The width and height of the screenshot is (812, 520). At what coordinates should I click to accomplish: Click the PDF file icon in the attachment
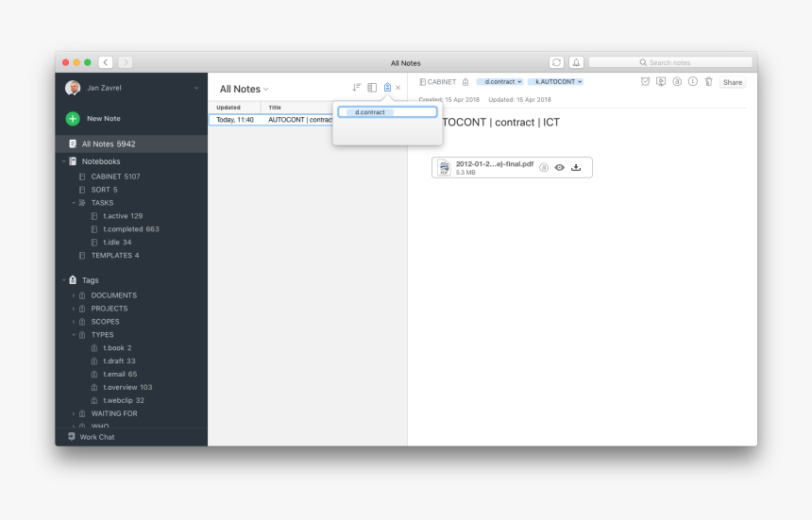pyautogui.click(x=445, y=168)
